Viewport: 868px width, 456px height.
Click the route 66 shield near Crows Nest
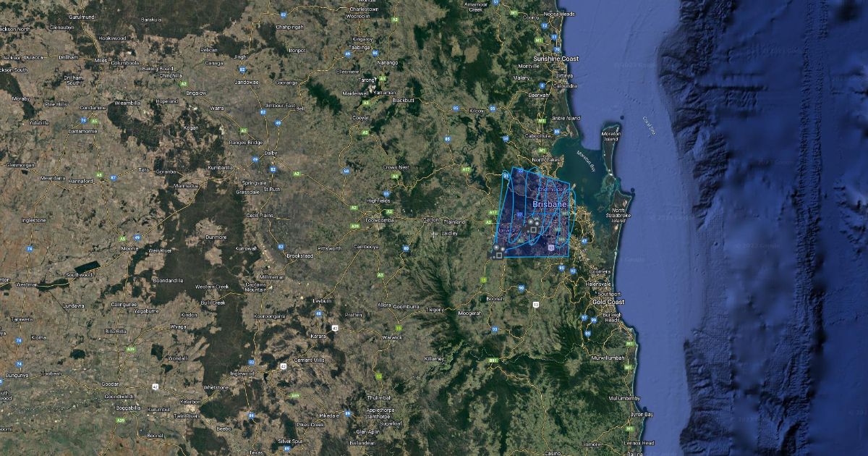pyautogui.click(x=346, y=171)
